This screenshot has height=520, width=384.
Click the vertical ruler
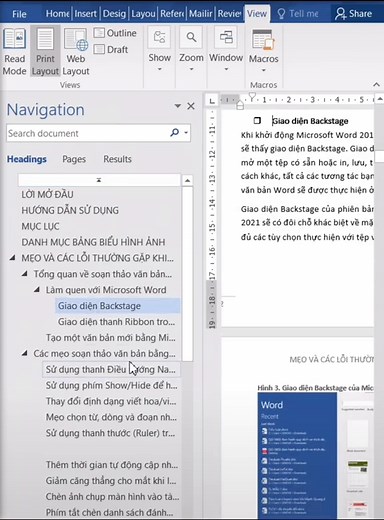pos(211,218)
